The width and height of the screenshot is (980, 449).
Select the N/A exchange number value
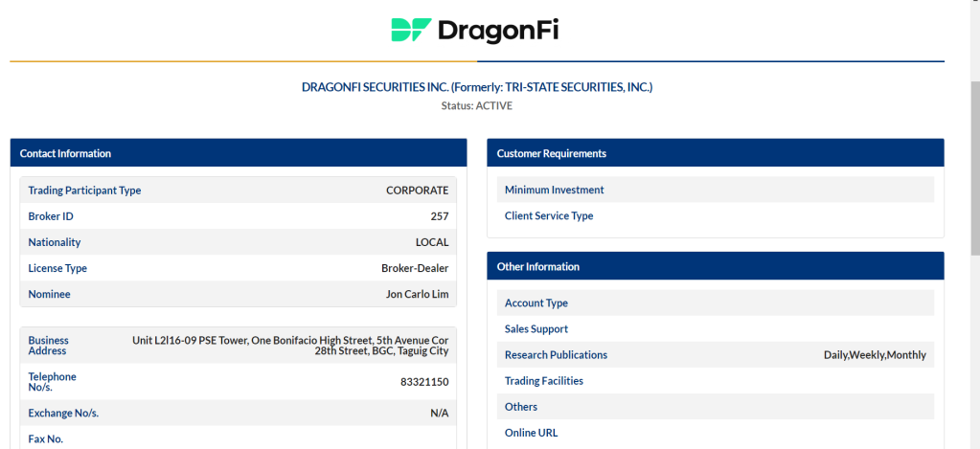tap(440, 413)
